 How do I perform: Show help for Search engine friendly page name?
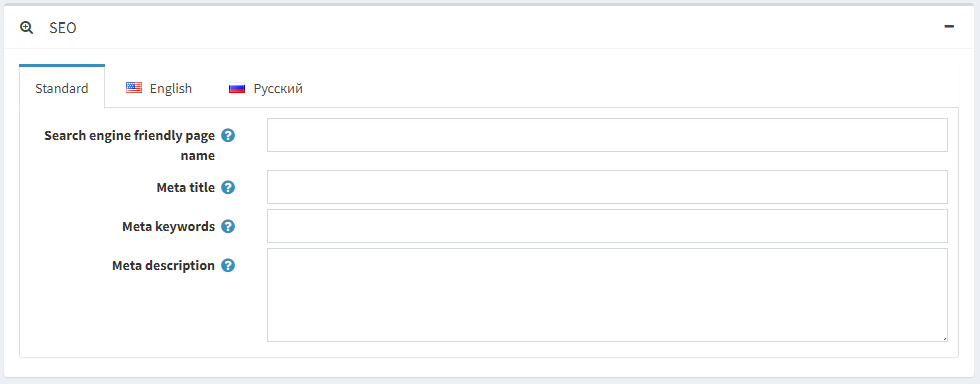228,135
